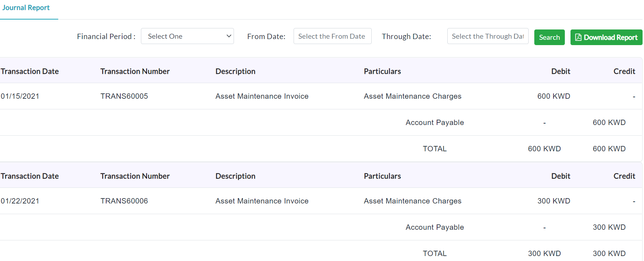
Task: Click the first table's Transaction Number header
Action: pyautogui.click(x=135, y=71)
